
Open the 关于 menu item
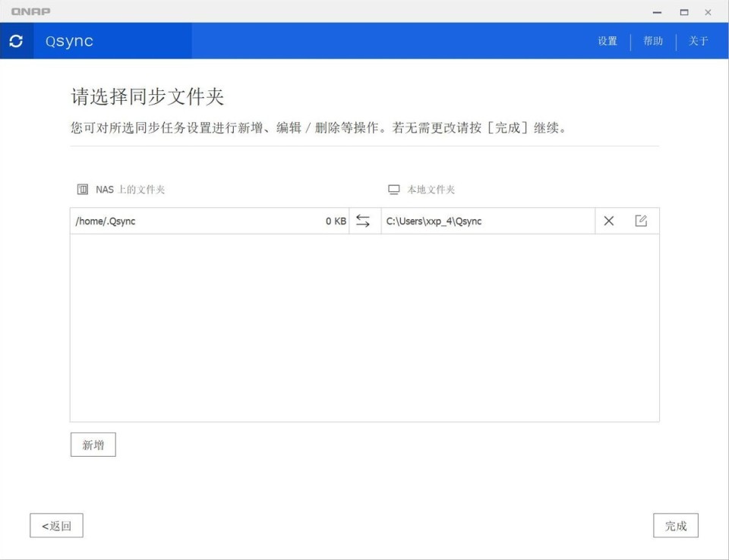point(698,41)
